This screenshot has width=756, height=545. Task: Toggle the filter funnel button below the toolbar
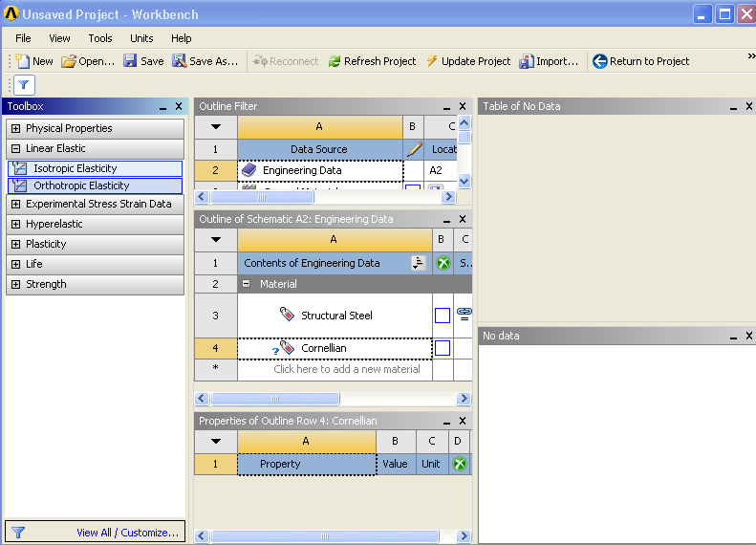point(24,85)
